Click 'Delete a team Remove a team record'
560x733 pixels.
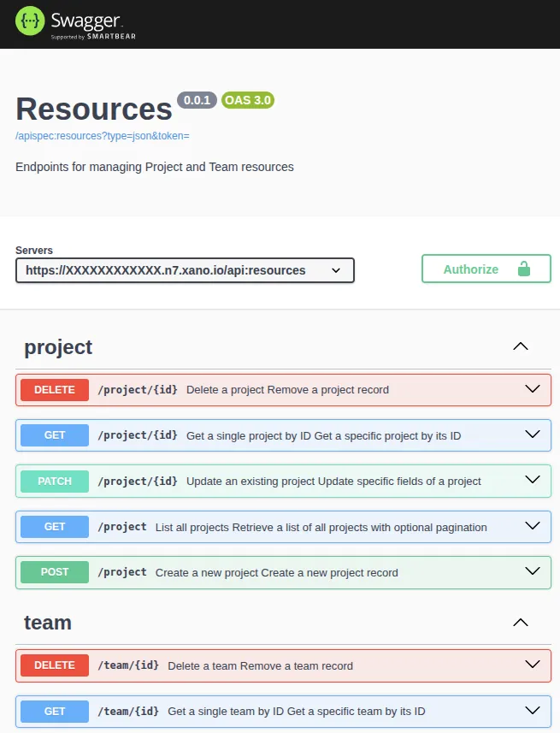pyautogui.click(x=261, y=665)
